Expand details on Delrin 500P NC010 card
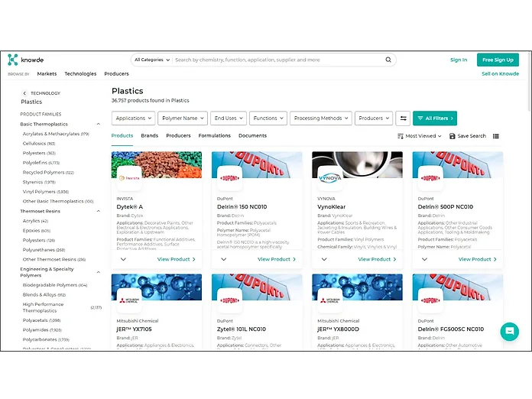Viewport: 532px width, 399px height. [x=424, y=259]
